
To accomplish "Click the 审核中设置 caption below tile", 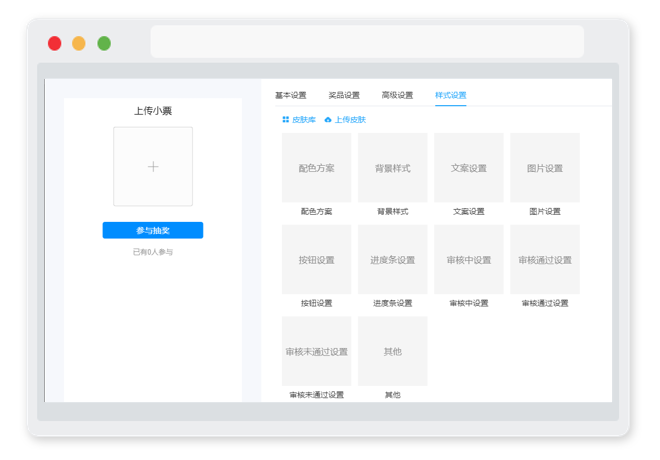I will pos(469,303).
